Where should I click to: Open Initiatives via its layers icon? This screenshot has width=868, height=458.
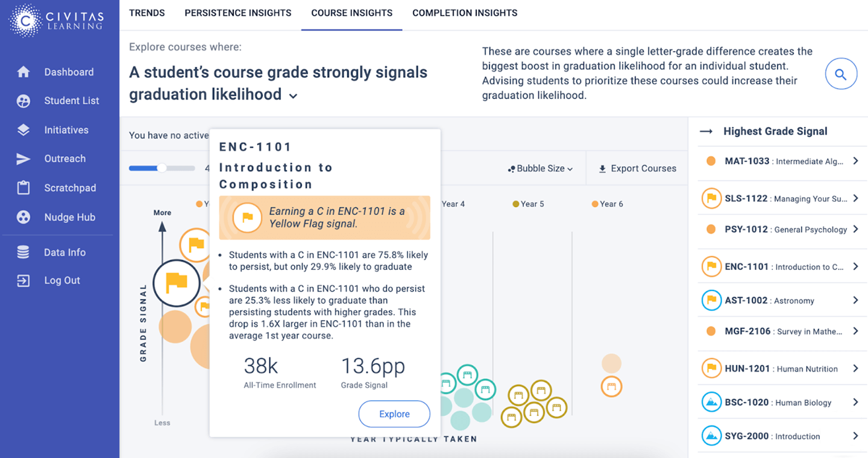[x=24, y=130]
